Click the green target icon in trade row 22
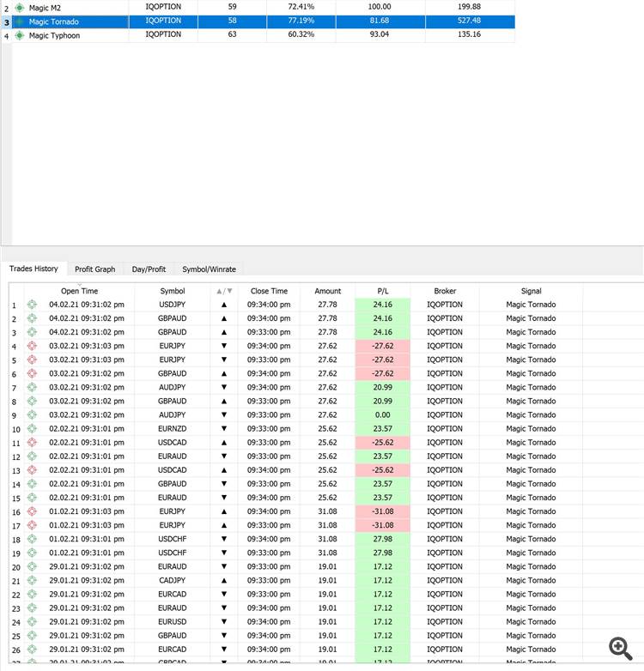 32,594
